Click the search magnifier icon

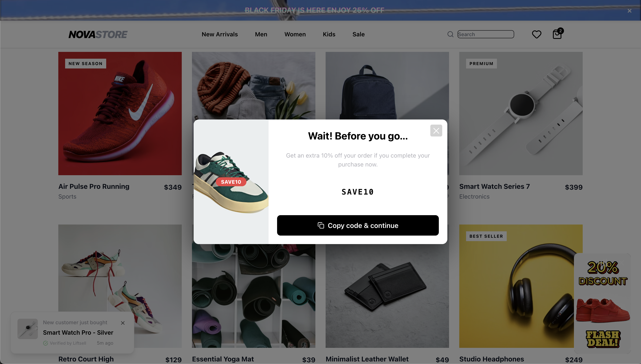click(x=450, y=34)
